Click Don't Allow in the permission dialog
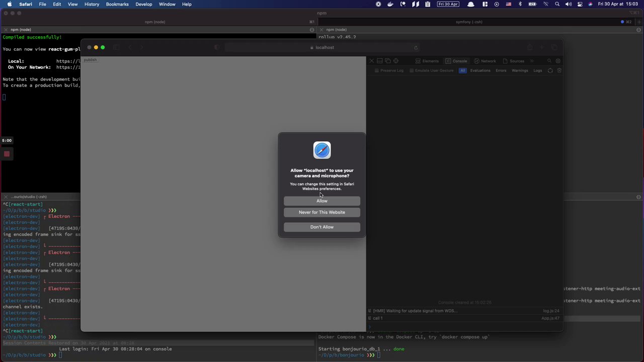The width and height of the screenshot is (644, 362). 322,227
